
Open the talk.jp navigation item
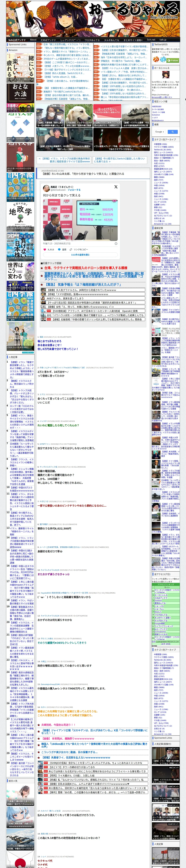click(x=163, y=40)
